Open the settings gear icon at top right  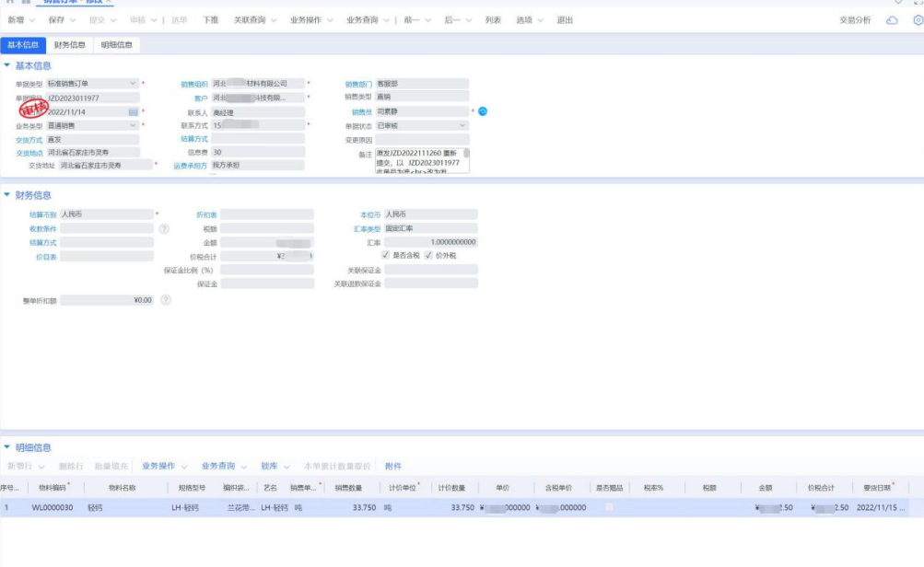pyautogui.click(x=918, y=19)
